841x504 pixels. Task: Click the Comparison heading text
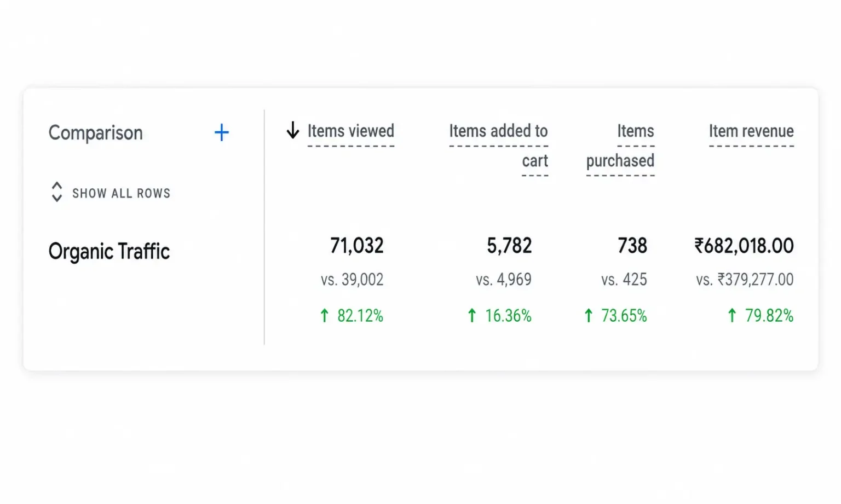click(x=96, y=133)
